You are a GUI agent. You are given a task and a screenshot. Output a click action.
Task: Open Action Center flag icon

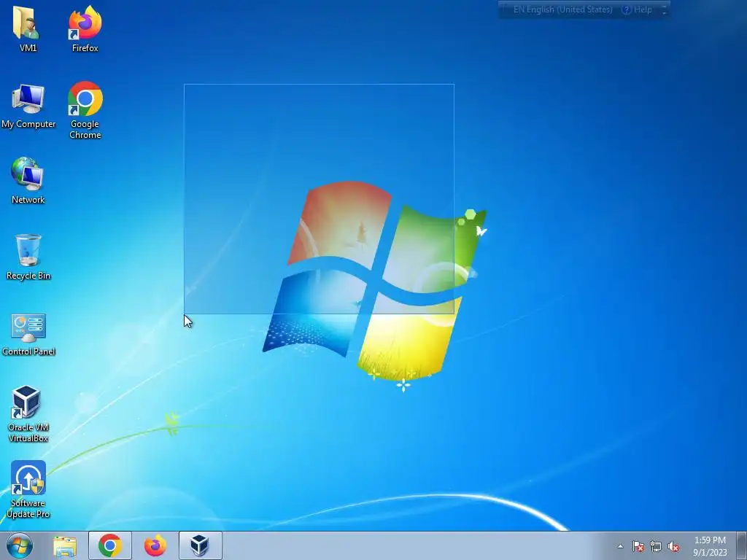point(638,546)
